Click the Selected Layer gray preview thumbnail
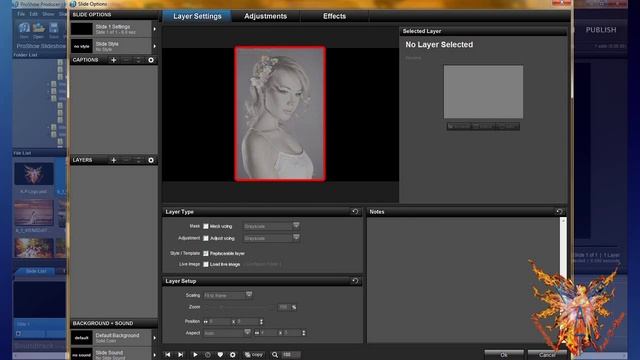The image size is (640, 360). tap(483, 92)
